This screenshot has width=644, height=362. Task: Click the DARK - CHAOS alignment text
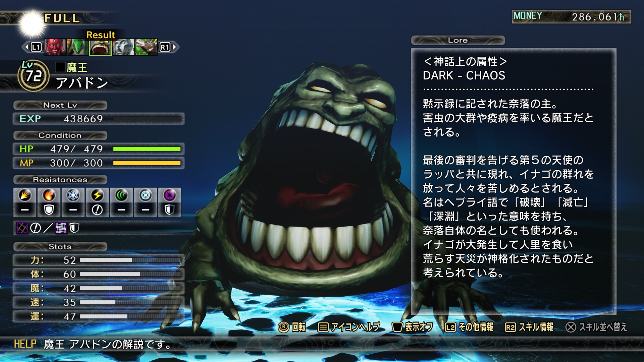464,76
